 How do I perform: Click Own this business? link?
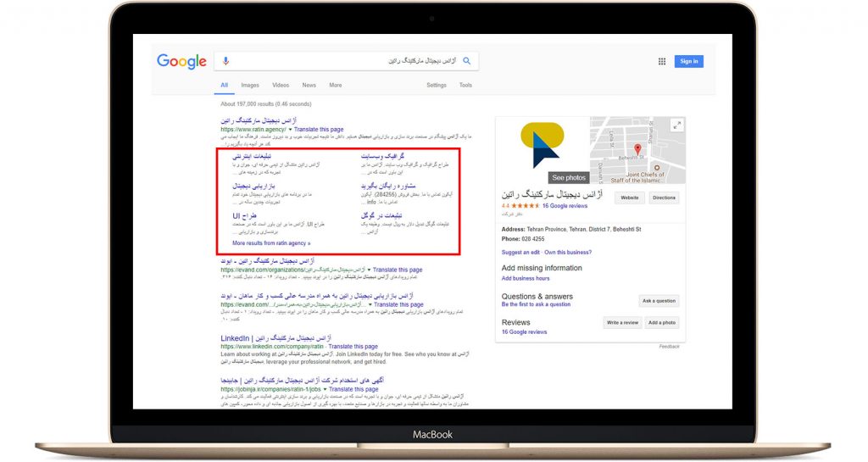pos(568,253)
